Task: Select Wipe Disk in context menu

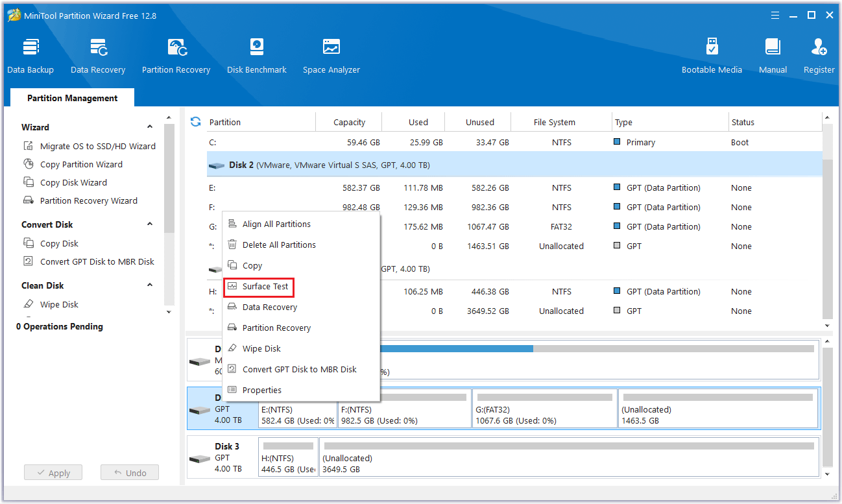Action: (x=261, y=348)
